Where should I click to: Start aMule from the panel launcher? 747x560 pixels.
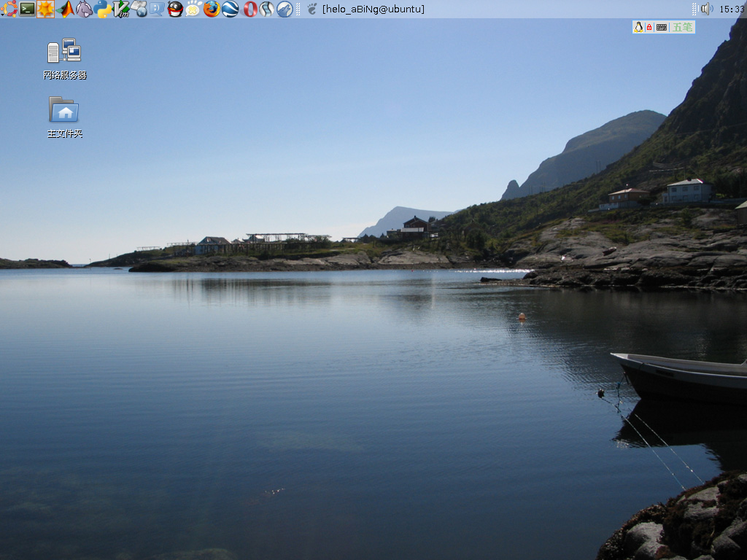pyautogui.click(x=84, y=9)
